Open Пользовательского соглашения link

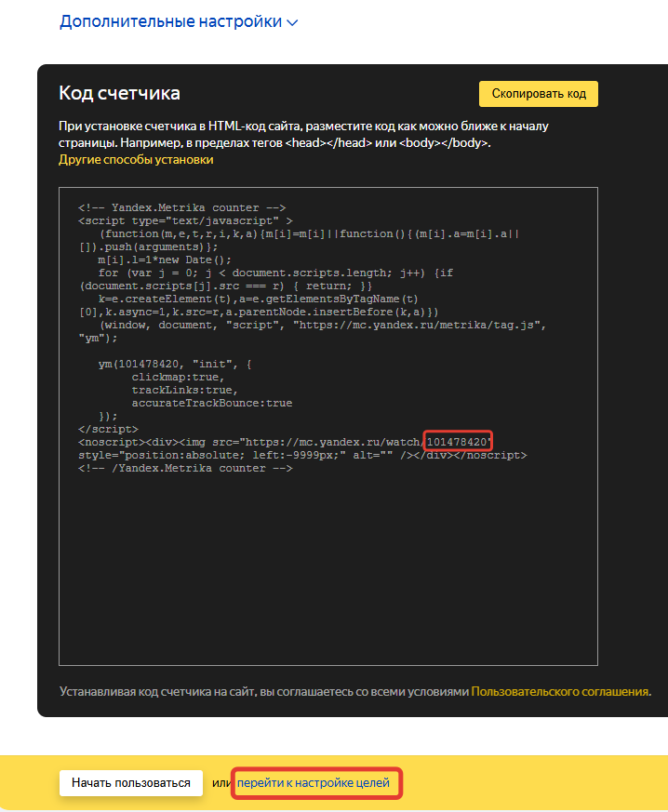click(560, 691)
